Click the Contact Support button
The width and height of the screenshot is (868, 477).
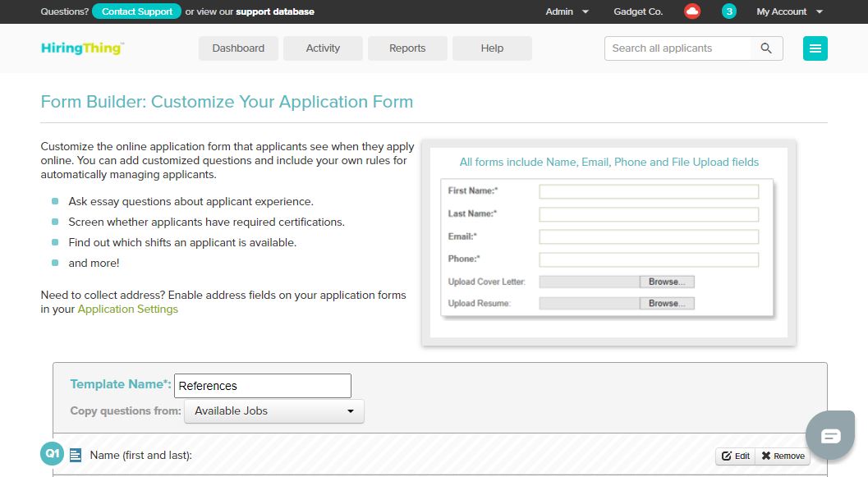[137, 11]
